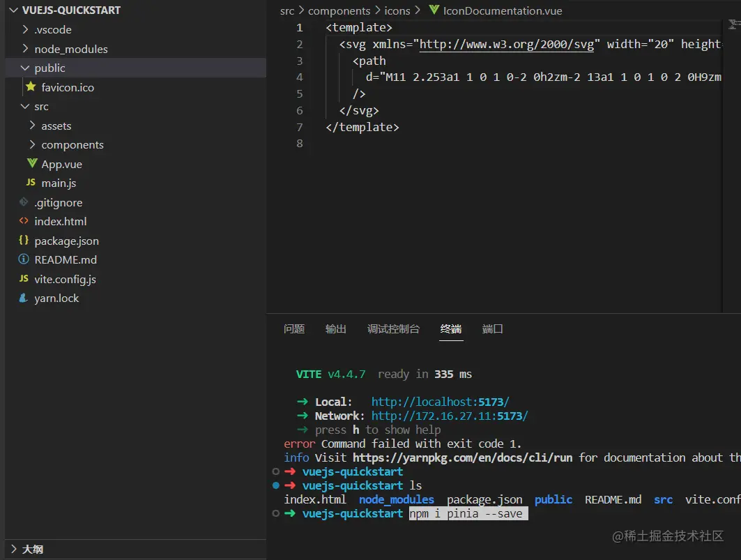Image resolution: width=741 pixels, height=560 pixels.
Task: Expand the node_modules folder chevron
Action: coord(26,49)
